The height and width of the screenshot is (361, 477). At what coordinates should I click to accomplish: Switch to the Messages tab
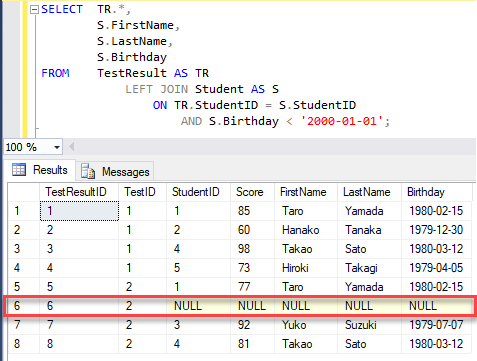click(115, 172)
